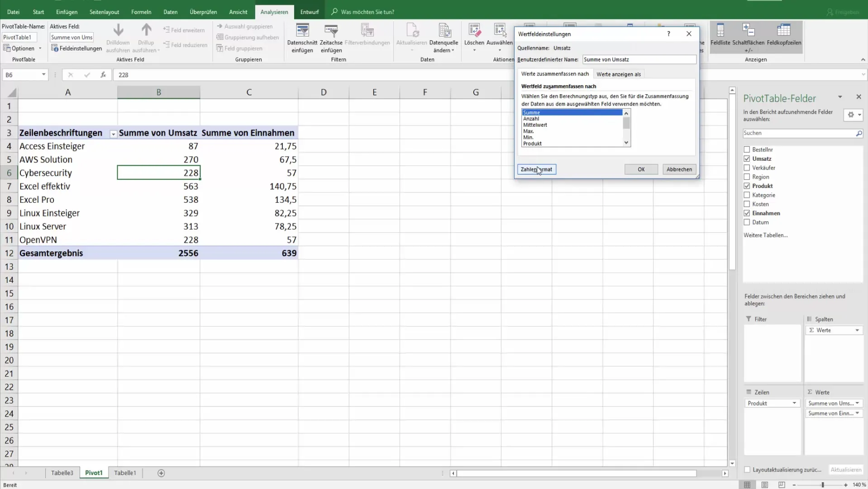Click Feld reduzieren icon
Viewport: 868px width, 489px height.
click(167, 45)
